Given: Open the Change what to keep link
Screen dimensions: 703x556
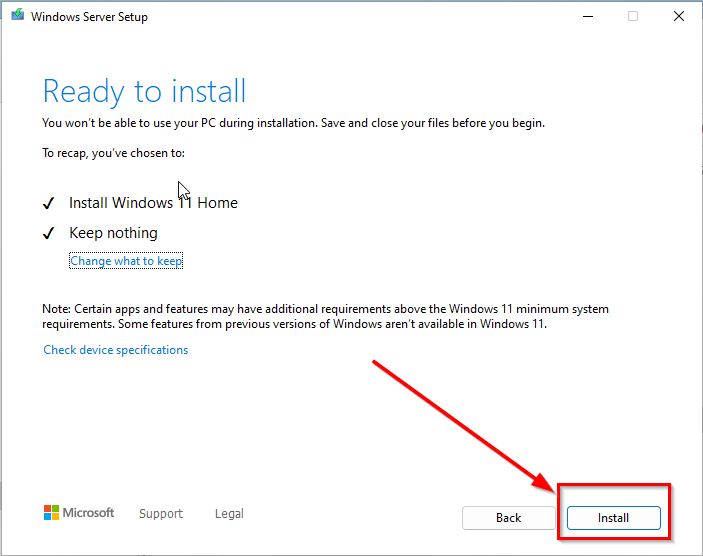Looking at the screenshot, I should (x=126, y=261).
